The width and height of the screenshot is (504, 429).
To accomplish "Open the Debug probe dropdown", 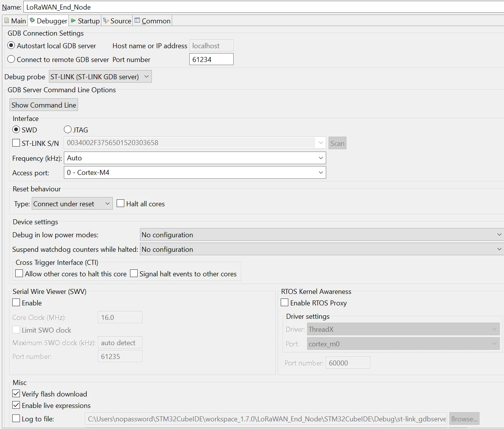I will coord(100,77).
